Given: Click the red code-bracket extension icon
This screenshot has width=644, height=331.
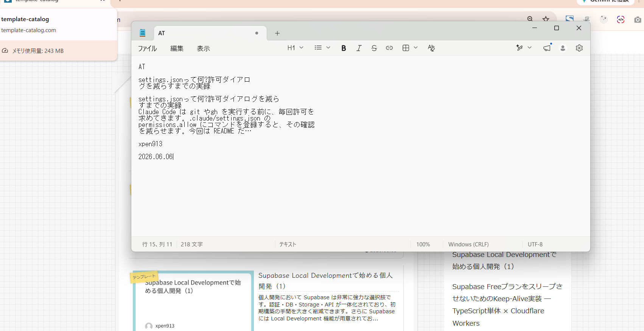Looking at the screenshot, I should 621,19.
